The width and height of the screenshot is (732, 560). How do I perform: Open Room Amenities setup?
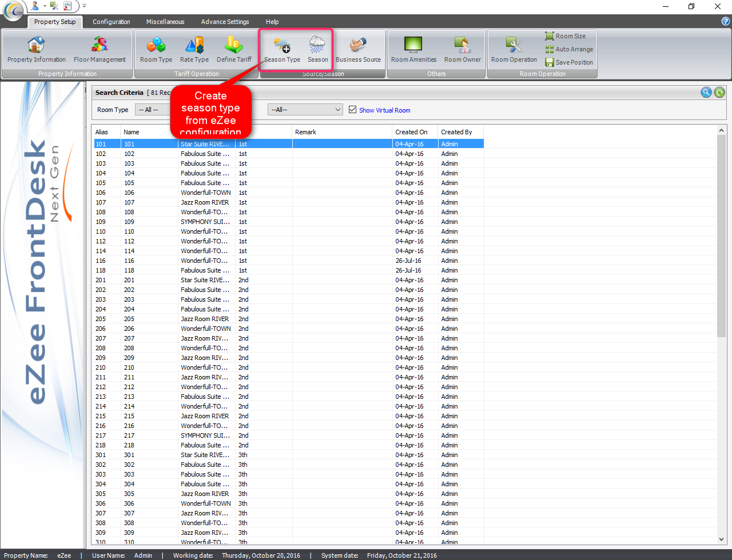coord(413,50)
